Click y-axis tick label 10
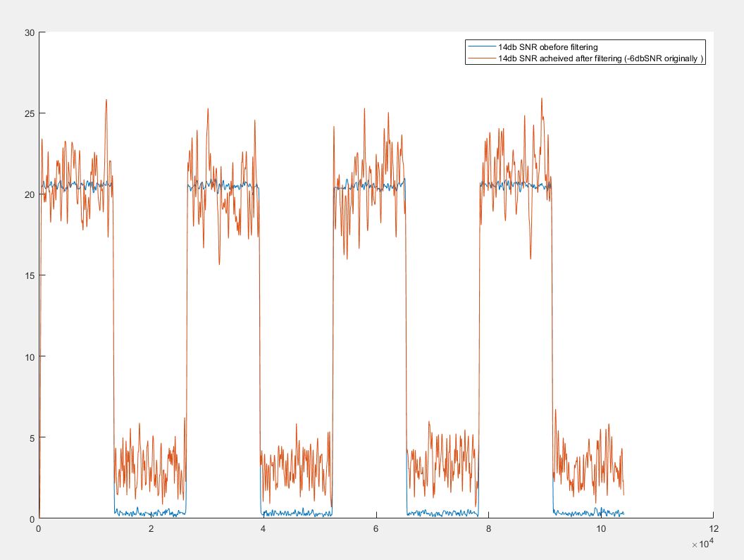744x560 pixels. (x=30, y=357)
